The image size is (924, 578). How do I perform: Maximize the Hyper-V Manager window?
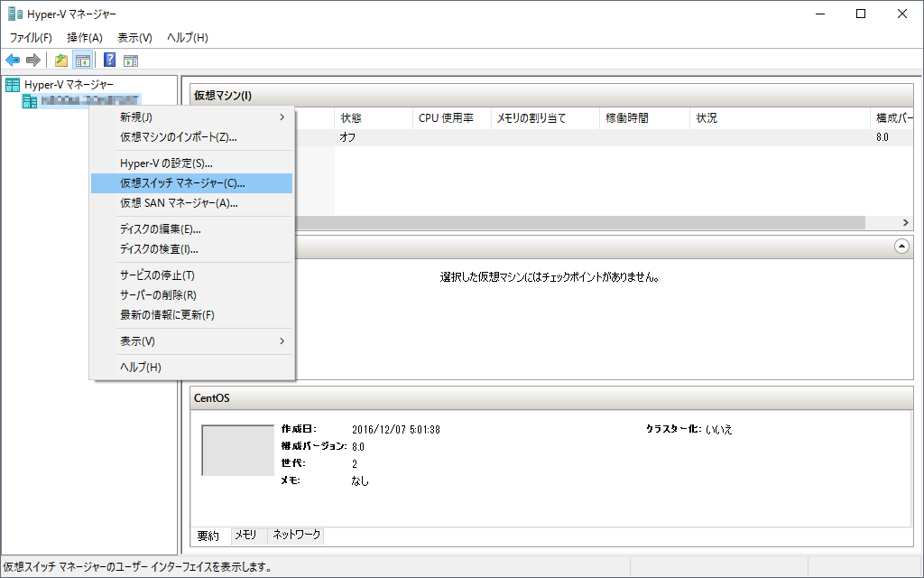pos(861,14)
